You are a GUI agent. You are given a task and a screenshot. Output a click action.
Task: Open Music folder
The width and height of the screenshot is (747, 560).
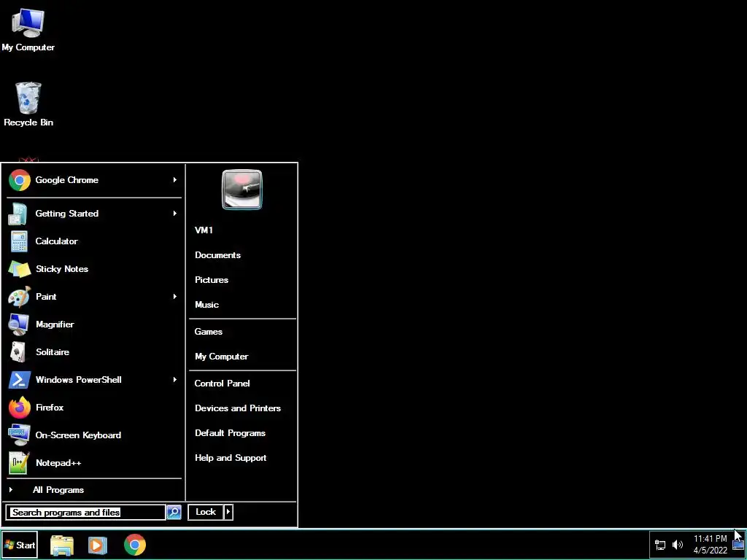pyautogui.click(x=206, y=305)
